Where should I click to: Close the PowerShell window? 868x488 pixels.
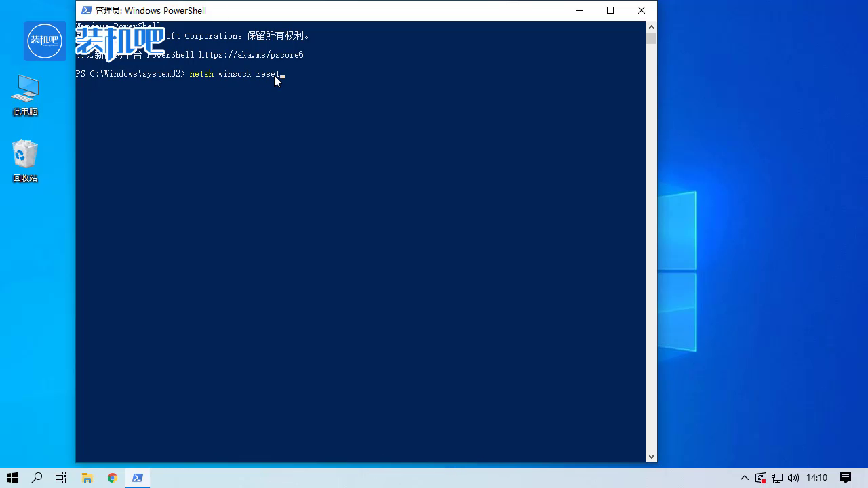[x=642, y=10]
